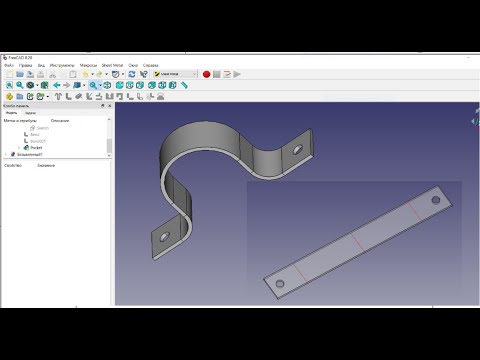Create a Part with the yellow icon

tap(9, 97)
